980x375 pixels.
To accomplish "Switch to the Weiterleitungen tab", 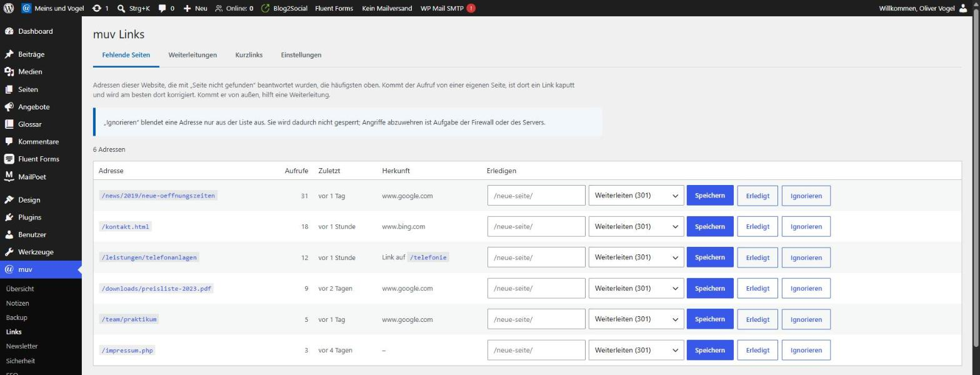I will [192, 55].
